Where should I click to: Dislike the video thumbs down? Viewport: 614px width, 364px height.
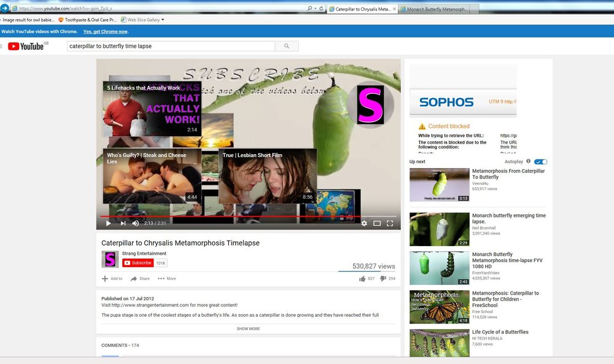[x=383, y=279]
